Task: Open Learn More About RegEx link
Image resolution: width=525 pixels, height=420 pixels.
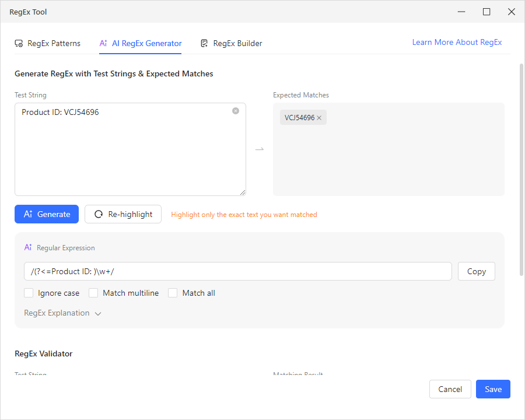Action: 457,42
